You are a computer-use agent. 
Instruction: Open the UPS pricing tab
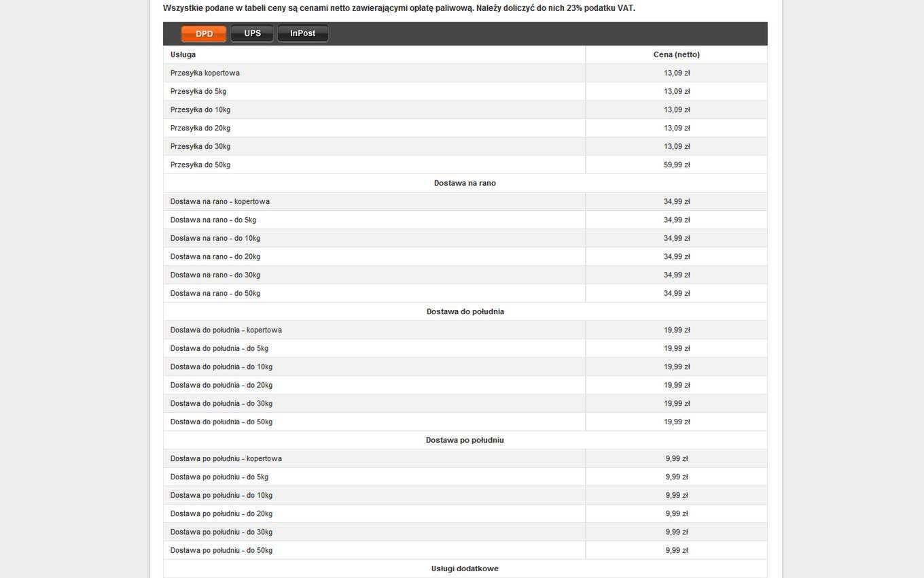(252, 33)
